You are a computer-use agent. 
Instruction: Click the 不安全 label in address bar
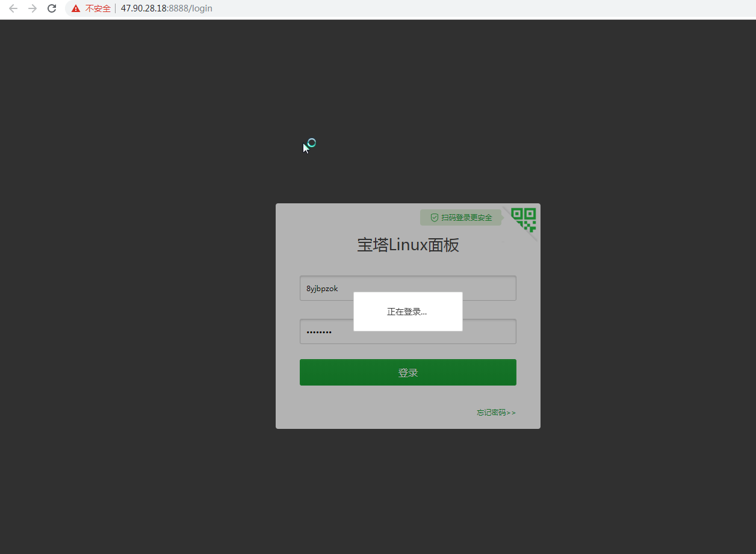tap(98, 8)
